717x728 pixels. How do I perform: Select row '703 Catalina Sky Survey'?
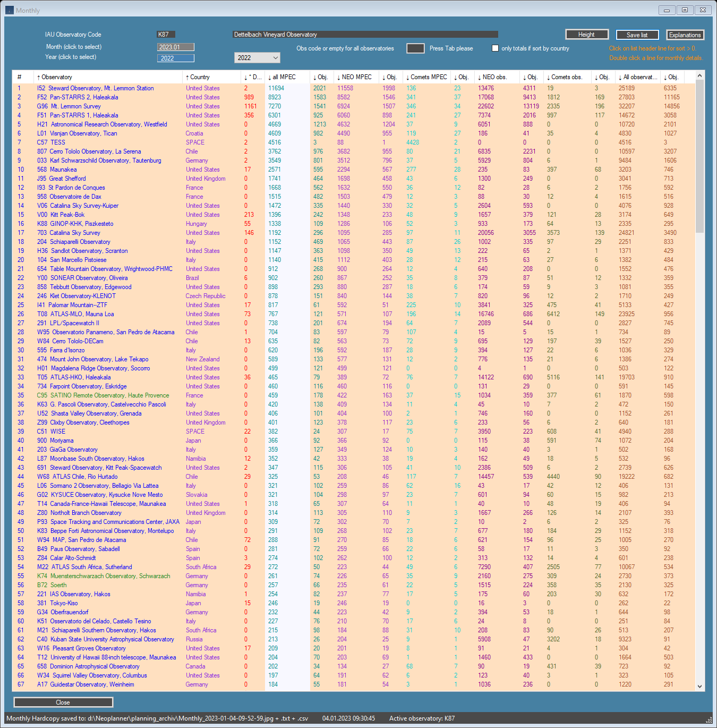353,233
